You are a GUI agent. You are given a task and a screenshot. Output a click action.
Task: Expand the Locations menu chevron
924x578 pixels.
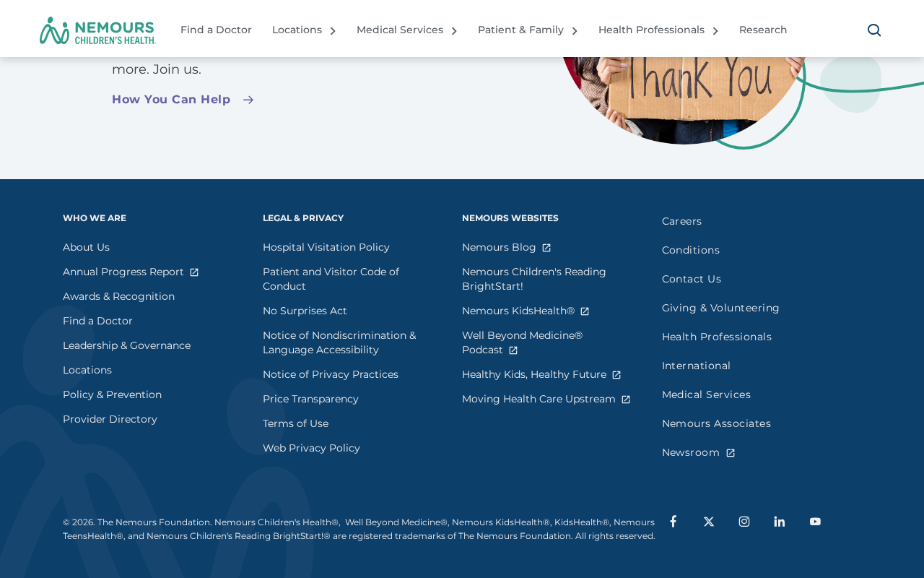(333, 31)
